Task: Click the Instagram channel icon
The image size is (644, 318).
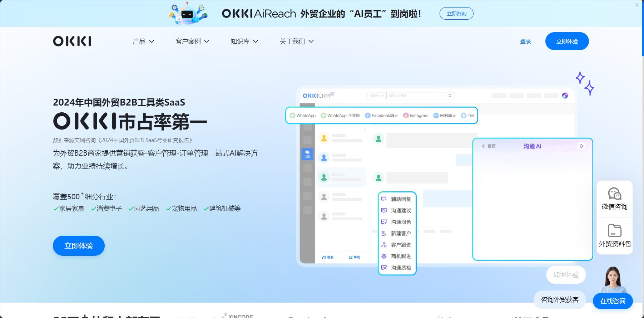Action: tap(406, 116)
